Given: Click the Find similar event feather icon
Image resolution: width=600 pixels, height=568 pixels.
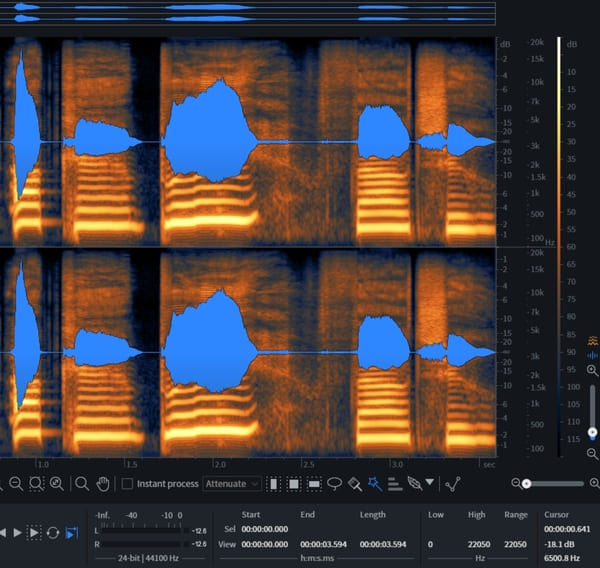Looking at the screenshot, I should (415, 484).
